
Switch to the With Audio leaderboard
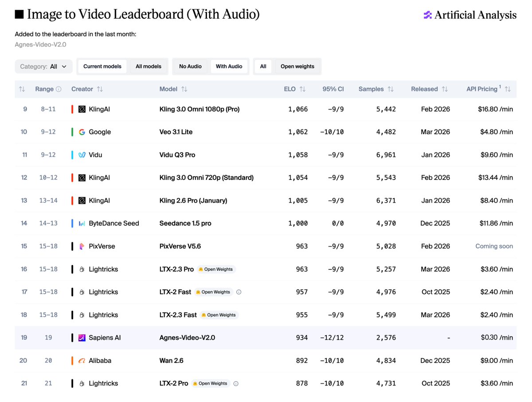229,66
